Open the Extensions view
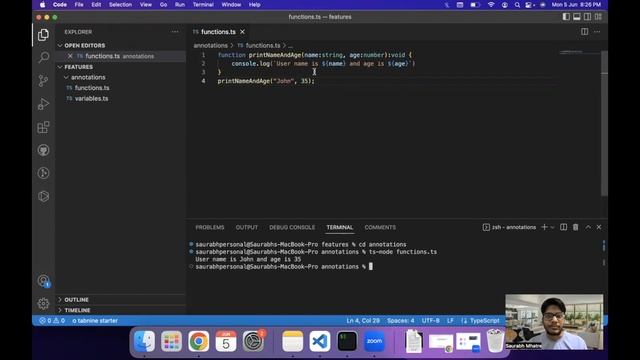The image size is (640, 360). 43,127
